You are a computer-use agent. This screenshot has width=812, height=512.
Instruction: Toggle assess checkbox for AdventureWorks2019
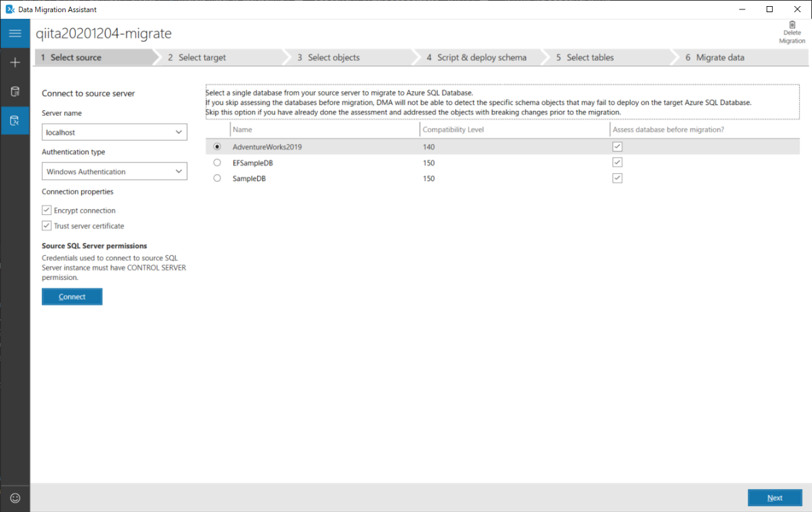(x=617, y=146)
